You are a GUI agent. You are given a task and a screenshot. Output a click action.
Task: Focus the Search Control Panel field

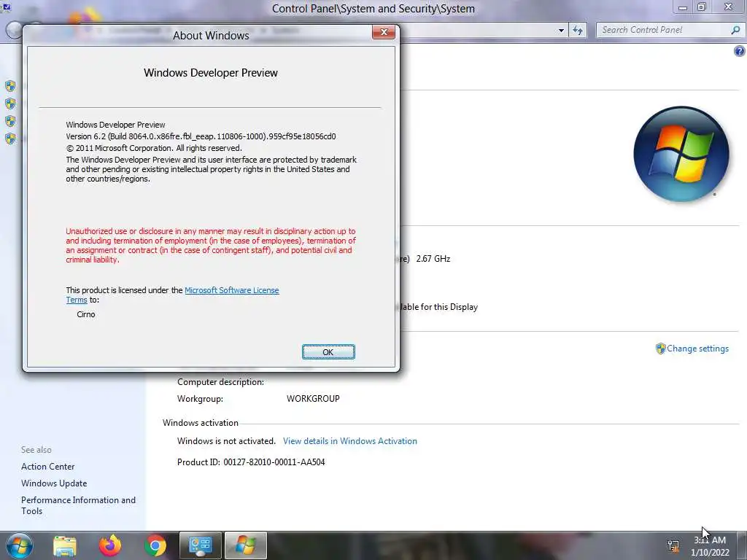pyautogui.click(x=663, y=30)
